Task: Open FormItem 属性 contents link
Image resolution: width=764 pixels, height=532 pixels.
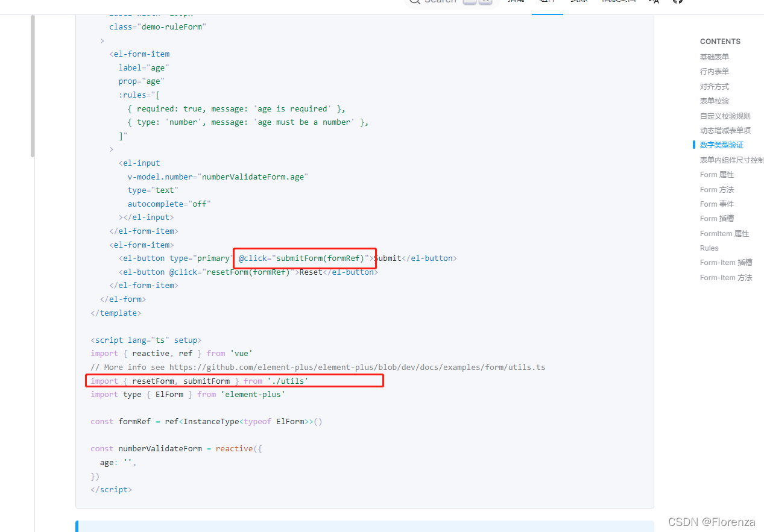Action: 724,234
